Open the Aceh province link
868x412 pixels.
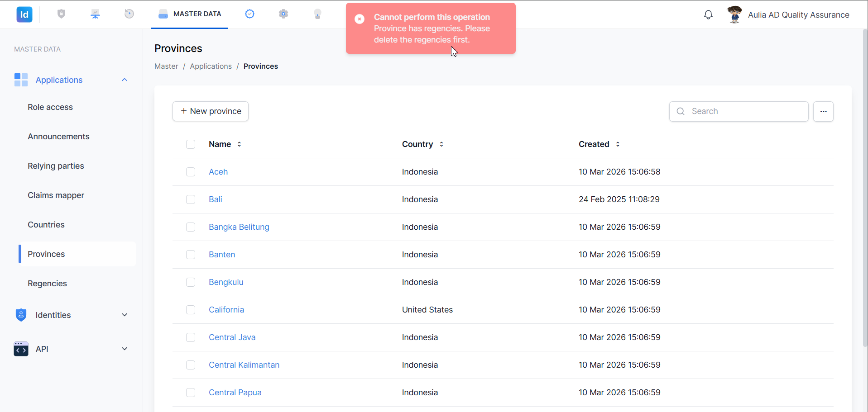218,172
